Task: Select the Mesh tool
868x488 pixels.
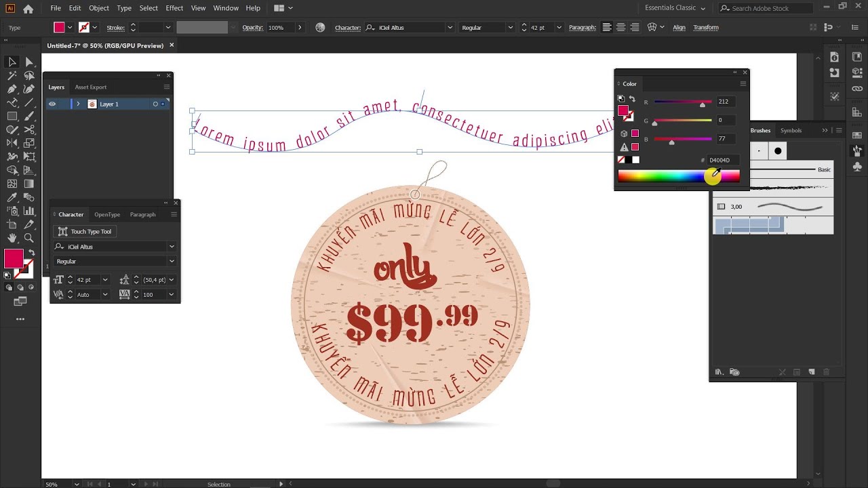Action: [12, 184]
